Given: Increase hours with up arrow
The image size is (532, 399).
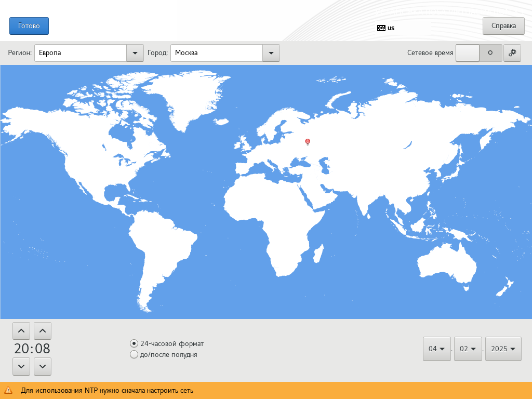Looking at the screenshot, I should [x=21, y=330].
